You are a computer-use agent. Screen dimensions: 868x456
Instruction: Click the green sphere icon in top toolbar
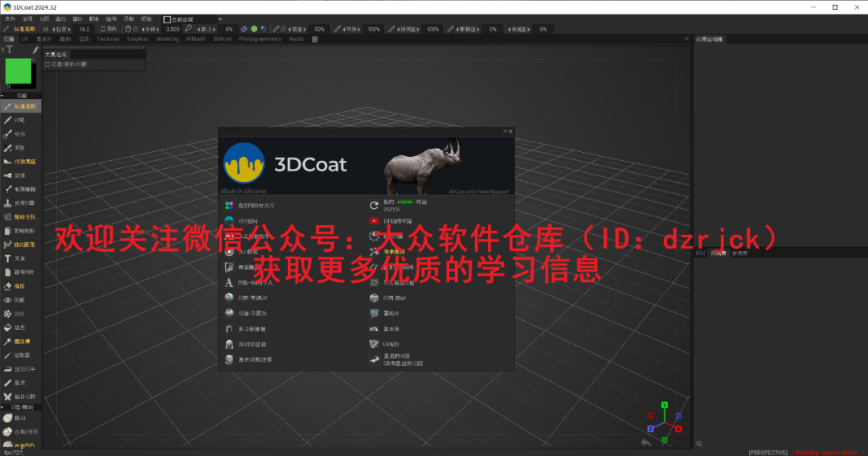(x=254, y=29)
